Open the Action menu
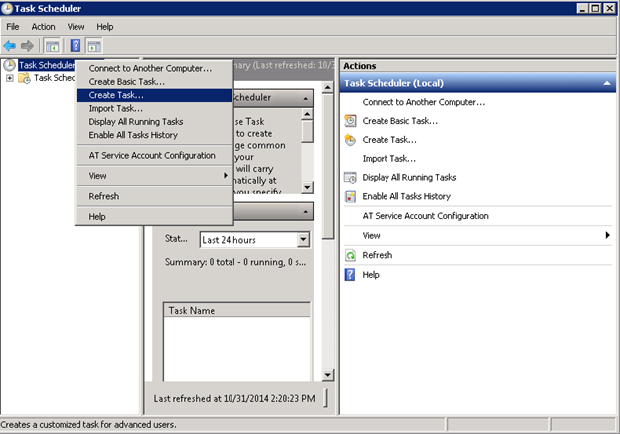Image resolution: width=620 pixels, height=434 pixels. (x=43, y=27)
